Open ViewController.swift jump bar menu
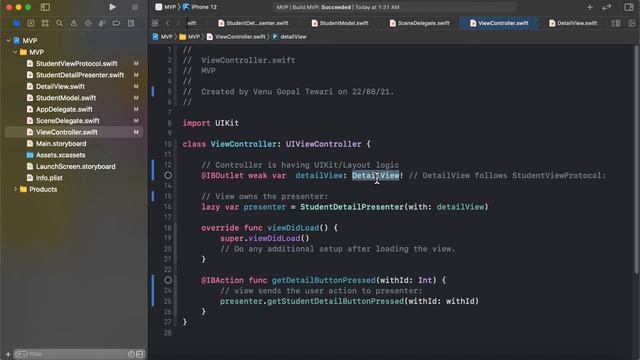The height and width of the screenshot is (360, 640). pos(236,37)
